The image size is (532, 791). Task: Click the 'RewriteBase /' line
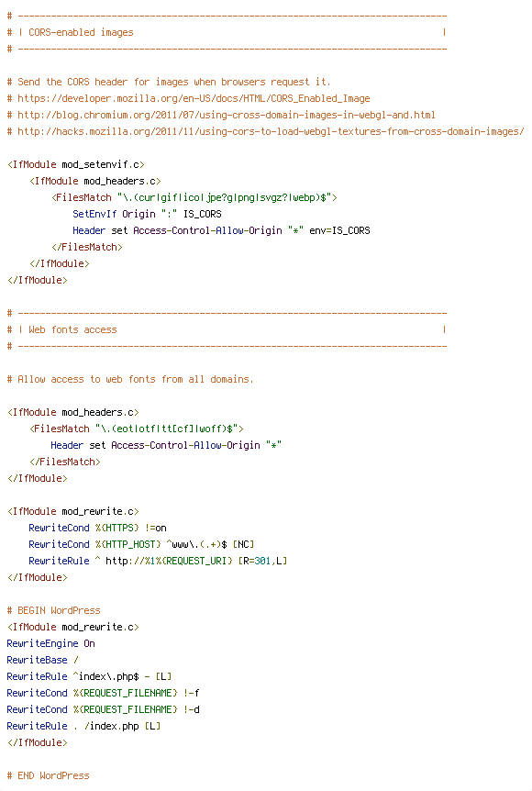click(43, 661)
